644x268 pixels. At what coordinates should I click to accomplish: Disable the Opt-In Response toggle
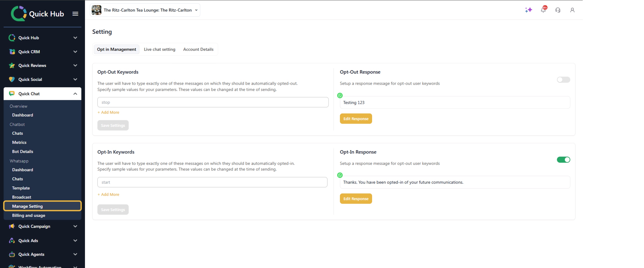tap(563, 160)
